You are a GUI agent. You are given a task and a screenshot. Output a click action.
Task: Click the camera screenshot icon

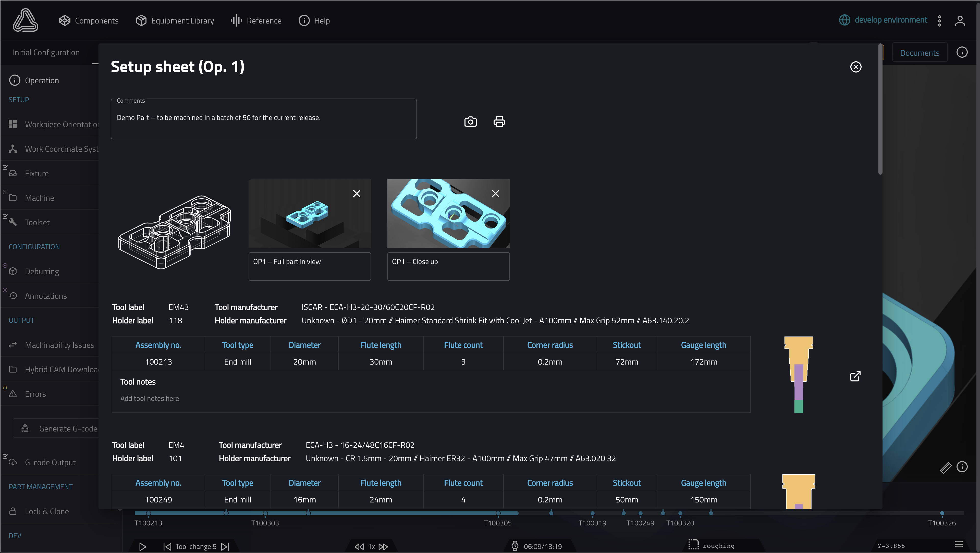tap(470, 122)
